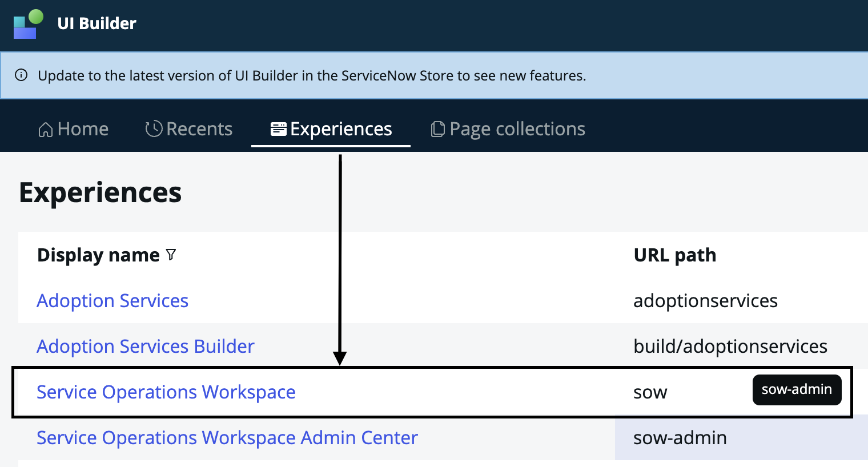Open the Adoption Services Builder link
Image resolution: width=868 pixels, height=467 pixels.
(x=146, y=346)
